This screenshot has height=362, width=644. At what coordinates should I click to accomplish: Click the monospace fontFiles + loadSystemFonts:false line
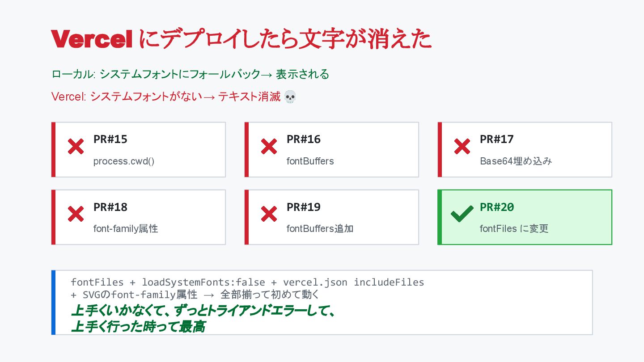[x=247, y=282]
